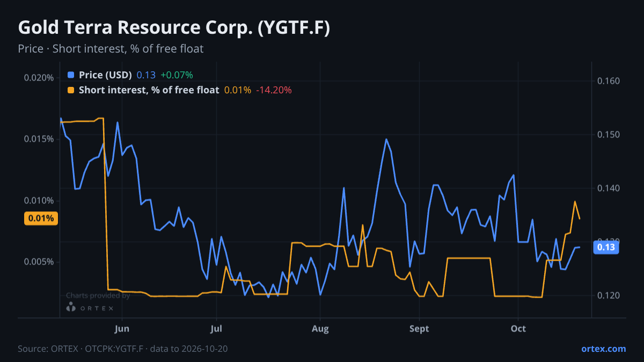Image resolution: width=644 pixels, height=362 pixels.
Task: Click the subtitle Price · Short interest text
Action: point(111,49)
